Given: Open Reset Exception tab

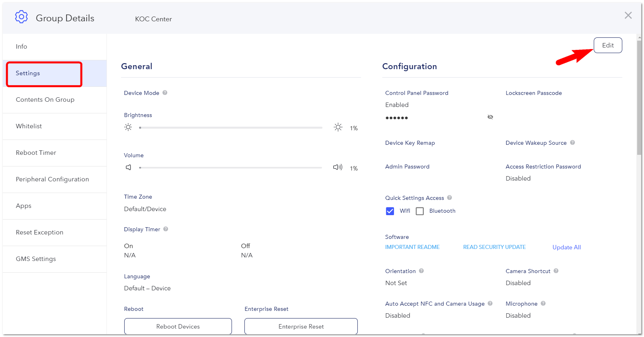Looking at the screenshot, I should pyautogui.click(x=55, y=232).
